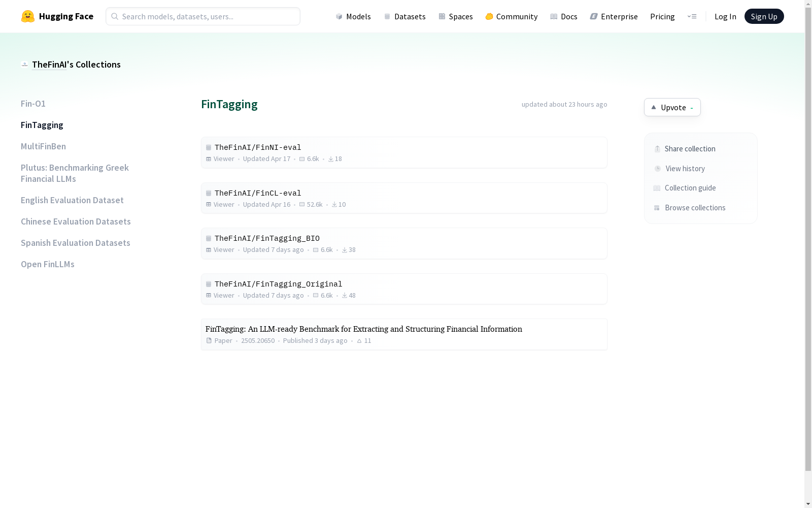Select the MultiFinBen collection

43,146
